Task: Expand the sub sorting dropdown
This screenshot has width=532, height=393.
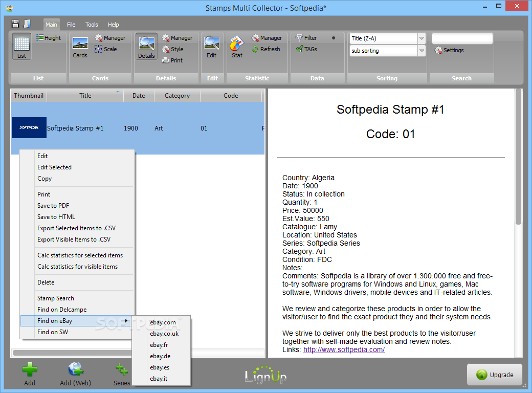Action: click(422, 51)
